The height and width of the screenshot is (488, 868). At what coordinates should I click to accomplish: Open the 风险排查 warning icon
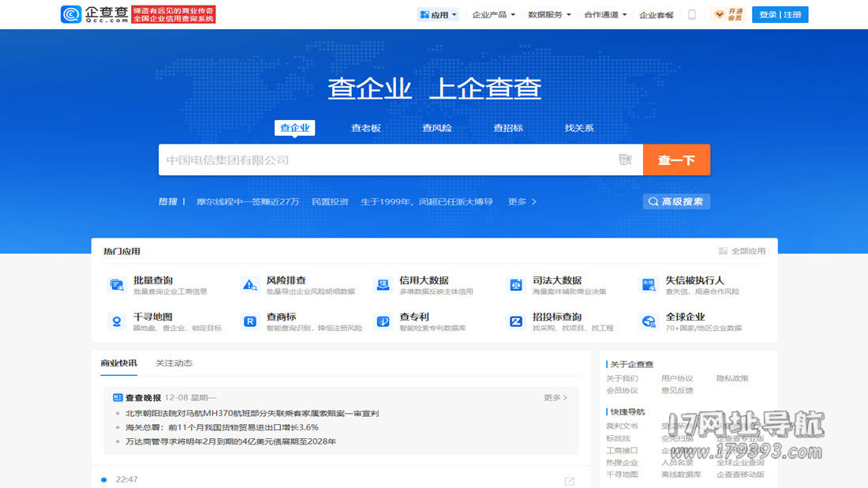(249, 285)
